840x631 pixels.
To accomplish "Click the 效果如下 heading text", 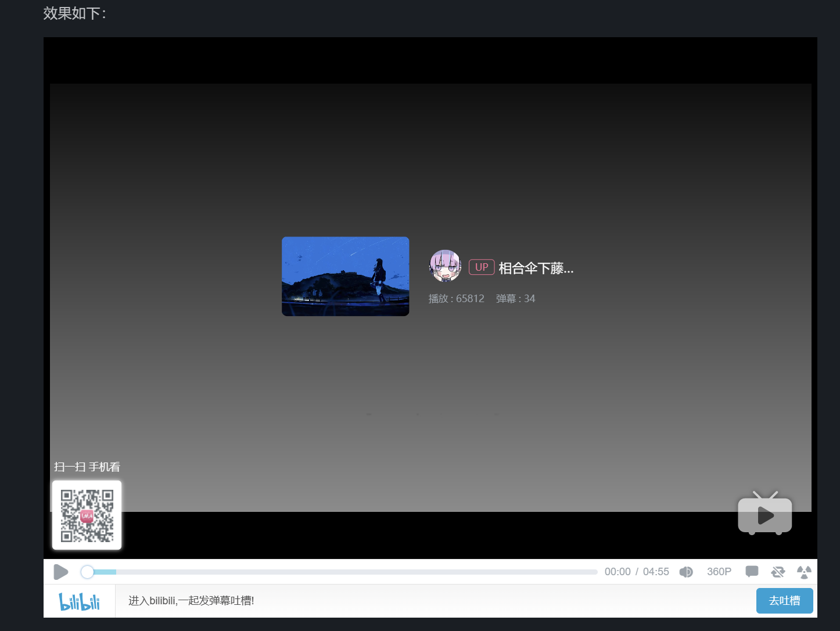I will 74,13.
